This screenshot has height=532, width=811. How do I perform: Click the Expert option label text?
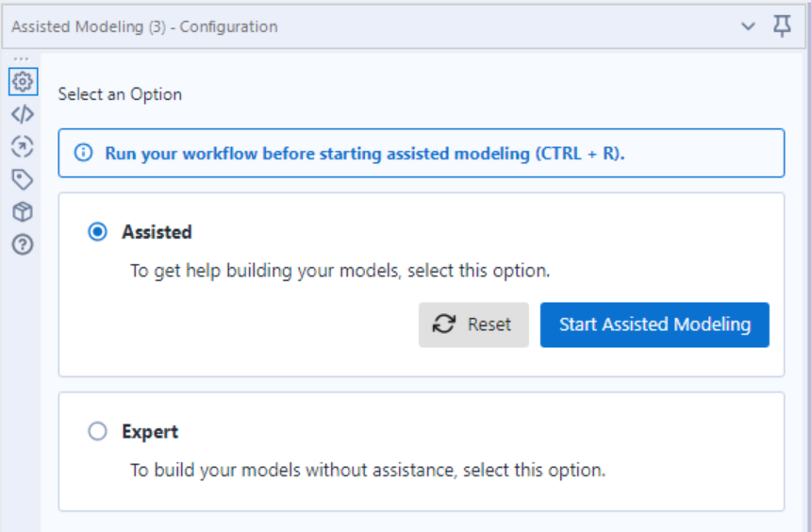150,432
